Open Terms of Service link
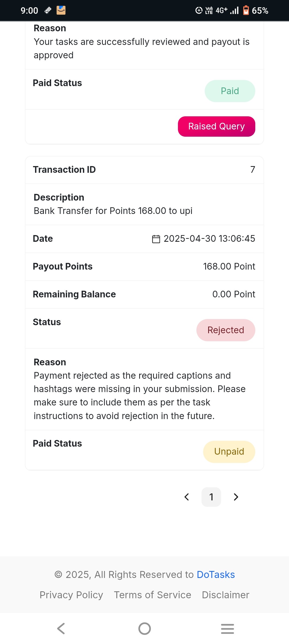 point(153,595)
